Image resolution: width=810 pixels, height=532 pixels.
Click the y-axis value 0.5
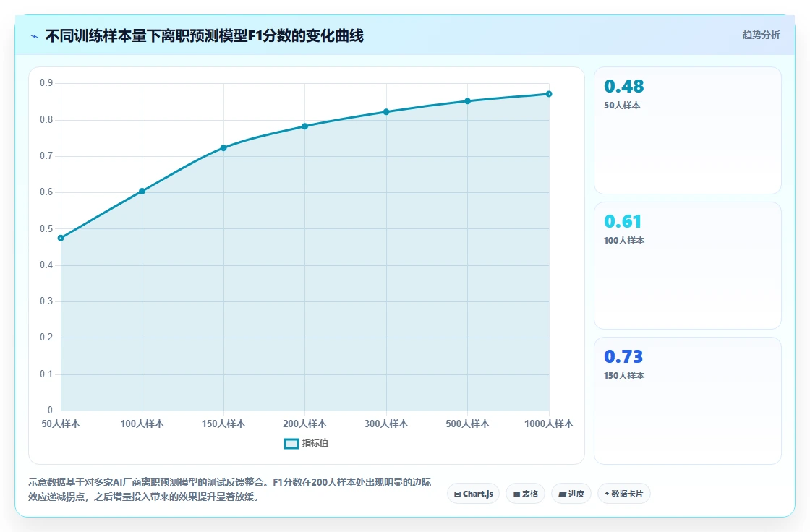click(x=46, y=229)
